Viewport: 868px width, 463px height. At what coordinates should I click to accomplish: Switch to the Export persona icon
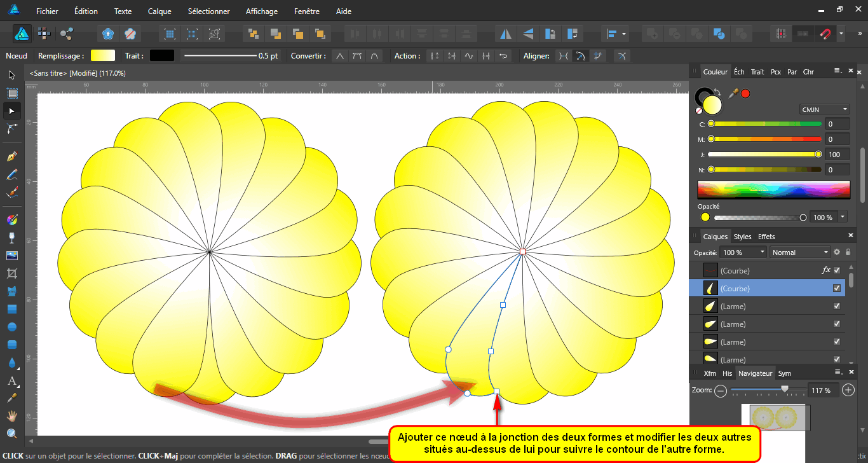(x=66, y=33)
